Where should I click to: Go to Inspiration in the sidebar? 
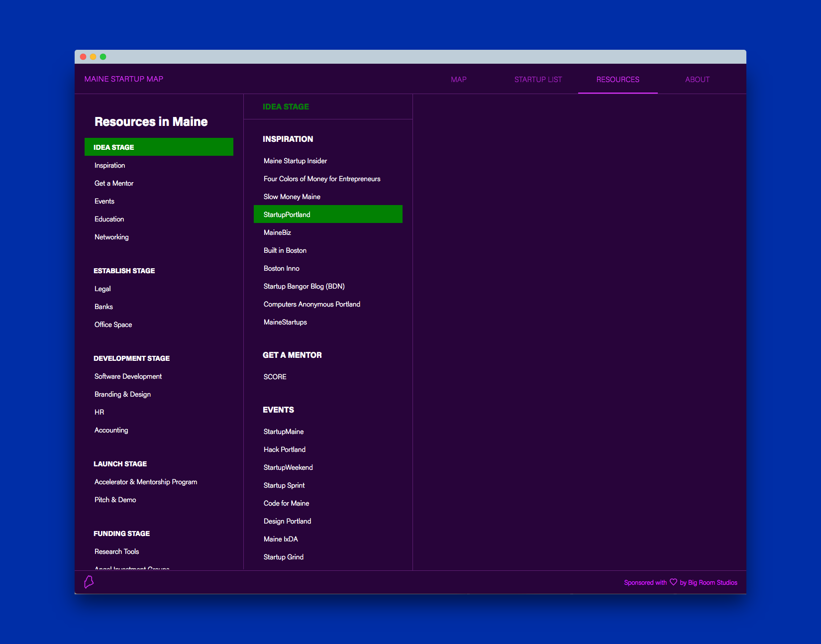click(109, 165)
